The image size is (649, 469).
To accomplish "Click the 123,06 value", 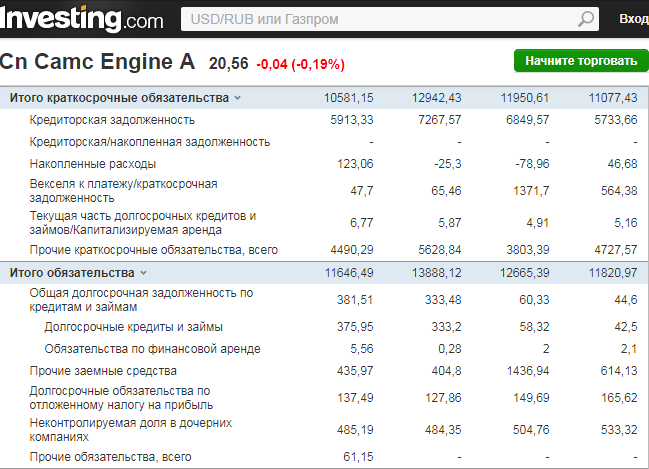I will [355, 164].
